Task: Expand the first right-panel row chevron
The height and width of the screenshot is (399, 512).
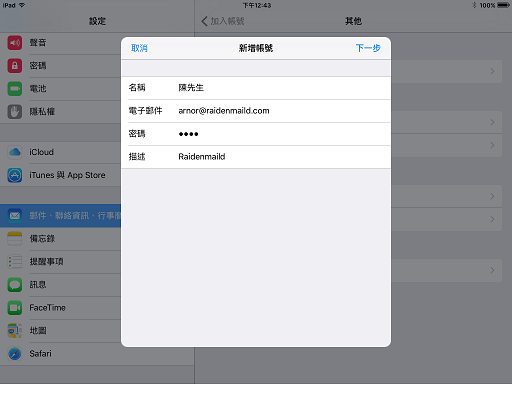Action: point(492,71)
